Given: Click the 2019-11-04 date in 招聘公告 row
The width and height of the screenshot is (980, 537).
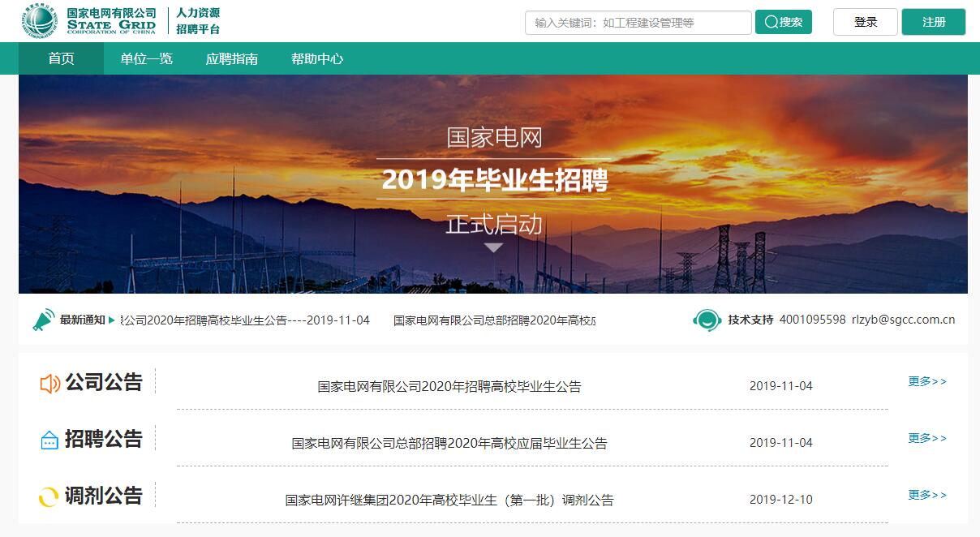Looking at the screenshot, I should [x=780, y=443].
